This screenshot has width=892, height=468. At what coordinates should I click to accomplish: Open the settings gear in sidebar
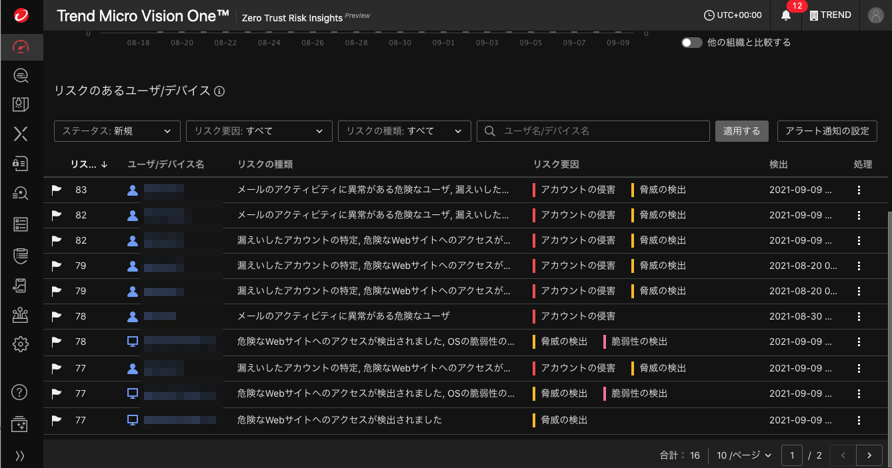point(20,344)
